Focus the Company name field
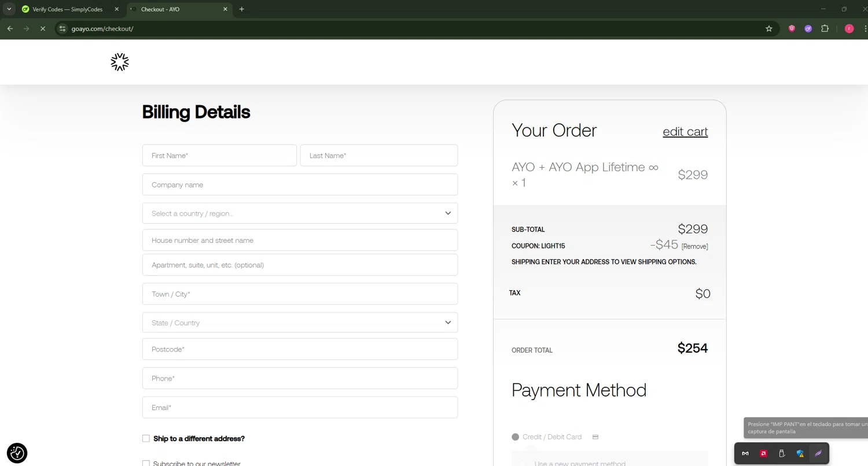Screen dimensions: 868x466 click(x=300, y=184)
